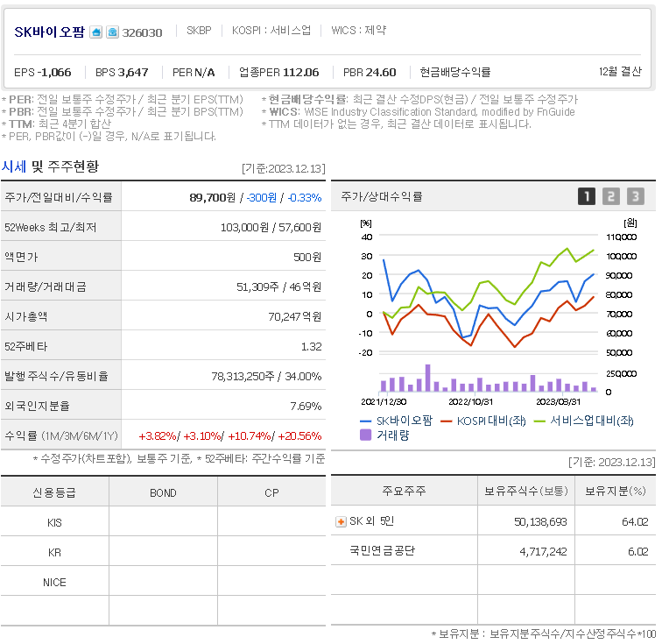This screenshot has width=662, height=644.
Task: Click the 52주베타 value 1.32
Action: [x=311, y=347]
